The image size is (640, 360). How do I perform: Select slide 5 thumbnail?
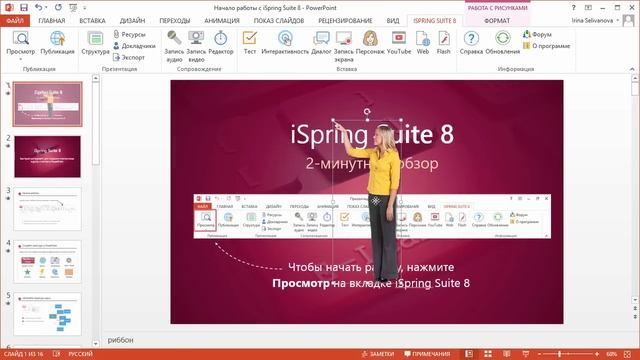pyautogui.click(x=47, y=314)
